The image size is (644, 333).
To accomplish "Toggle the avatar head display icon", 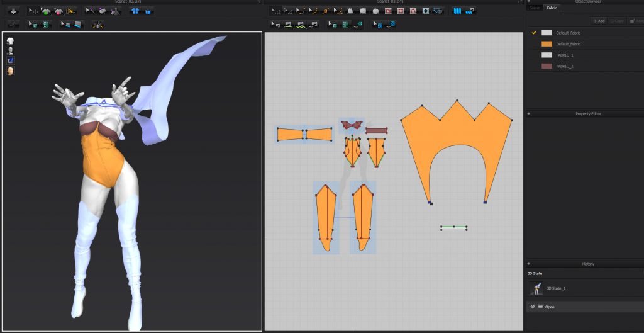I will [x=10, y=71].
